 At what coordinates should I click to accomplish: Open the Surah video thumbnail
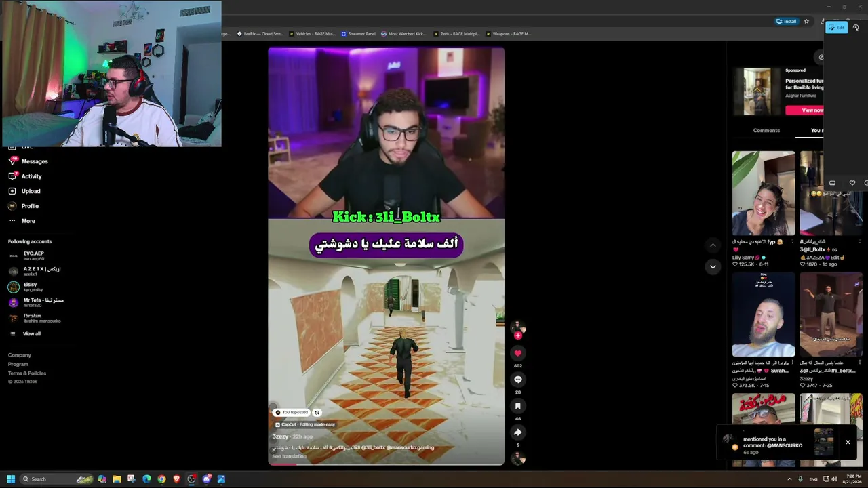[764, 314]
